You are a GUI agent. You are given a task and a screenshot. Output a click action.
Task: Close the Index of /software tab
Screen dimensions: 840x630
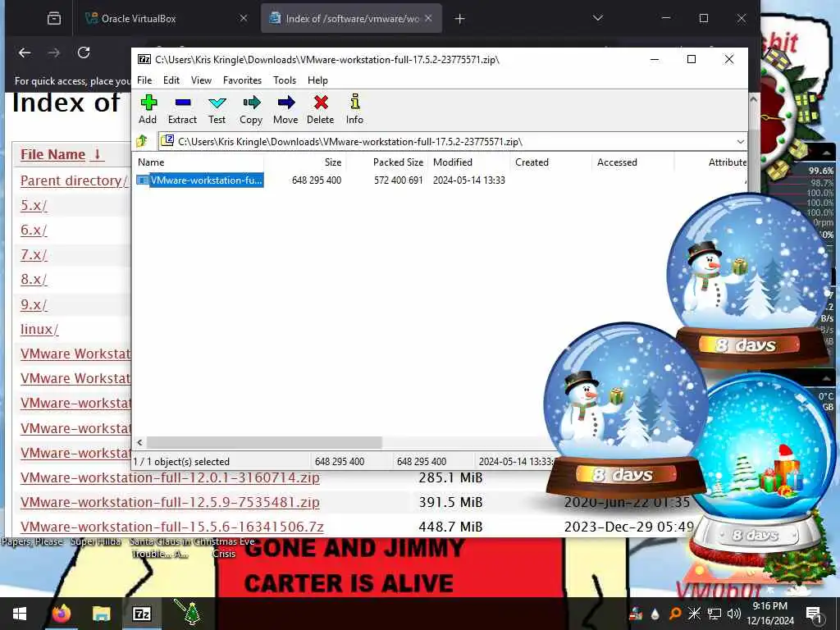tap(428, 18)
